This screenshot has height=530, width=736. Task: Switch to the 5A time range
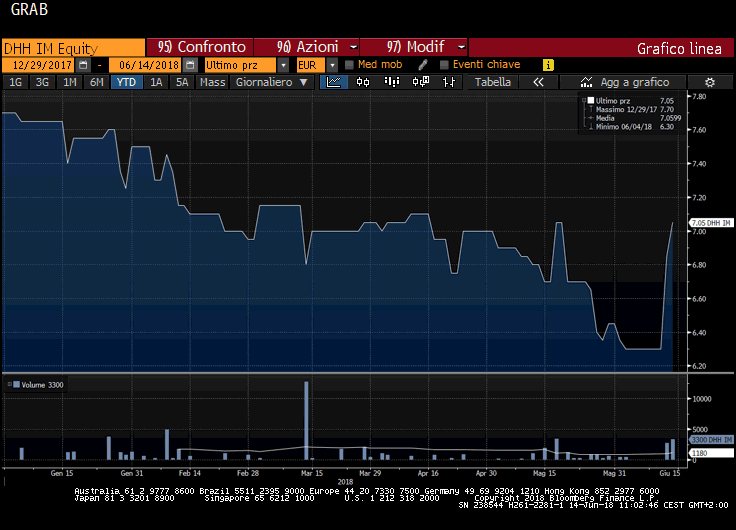[181, 82]
